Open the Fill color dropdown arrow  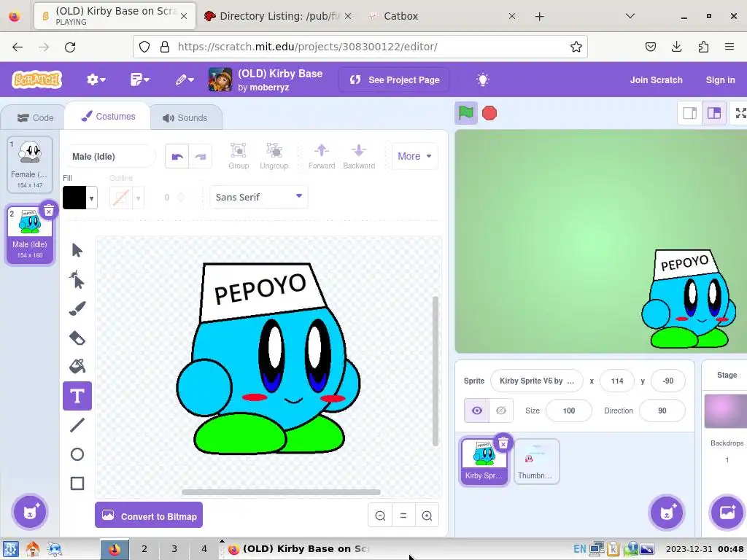[x=91, y=198]
